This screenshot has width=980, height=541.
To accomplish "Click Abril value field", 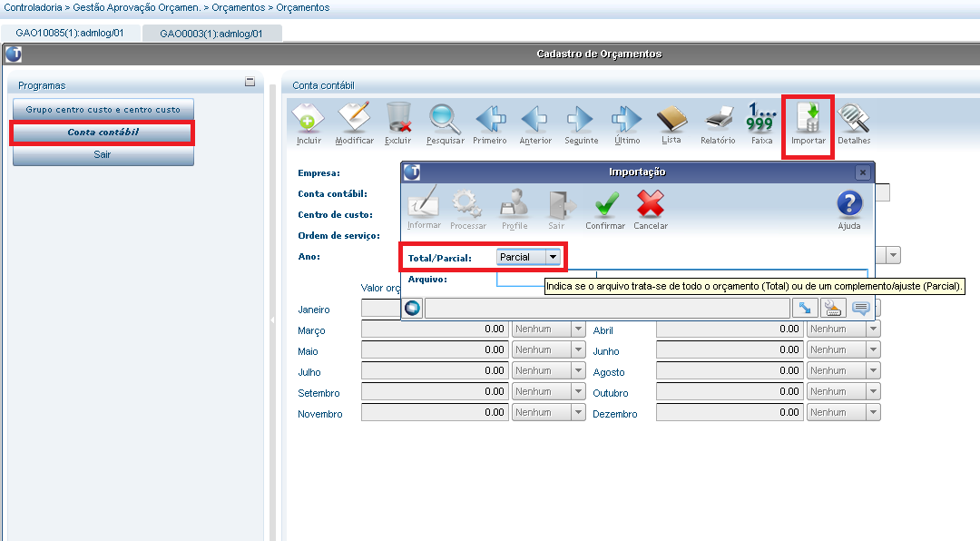I will (x=729, y=329).
